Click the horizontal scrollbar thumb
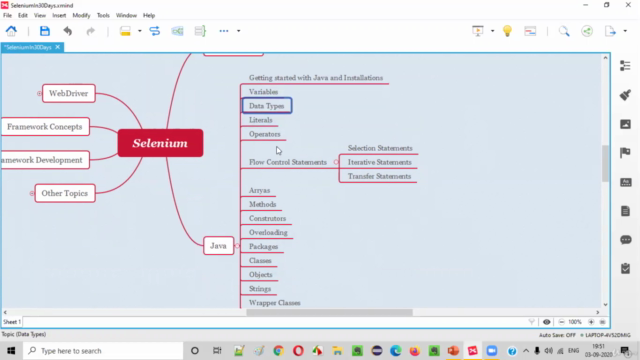The height and width of the screenshot is (360, 640). 329,313
